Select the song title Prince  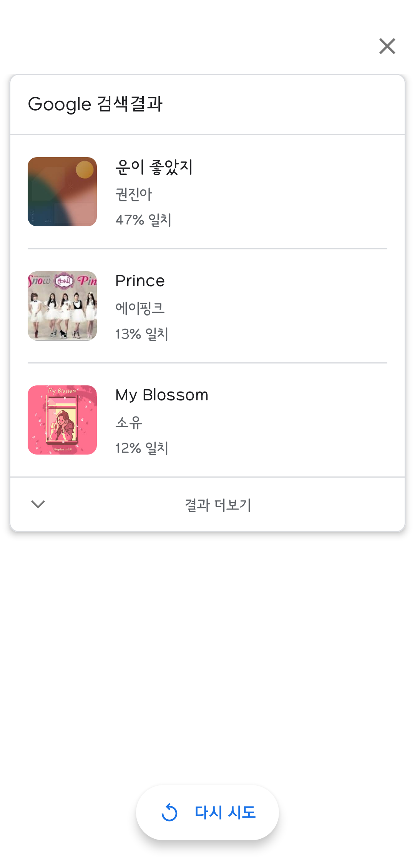140,281
